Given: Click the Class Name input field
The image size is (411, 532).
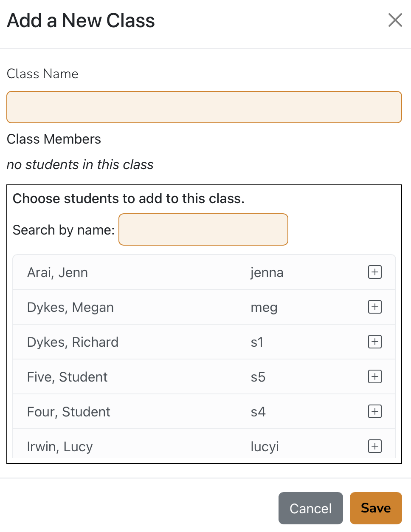Looking at the screenshot, I should pos(204,107).
